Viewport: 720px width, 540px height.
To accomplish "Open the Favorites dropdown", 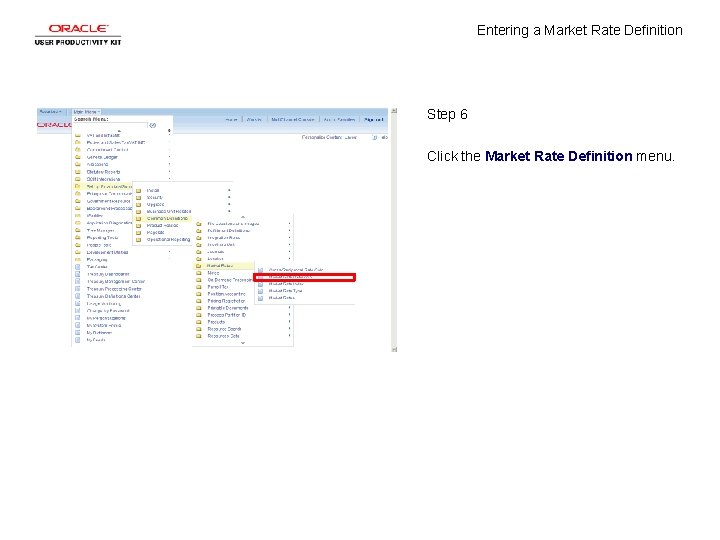I will 51,112.
